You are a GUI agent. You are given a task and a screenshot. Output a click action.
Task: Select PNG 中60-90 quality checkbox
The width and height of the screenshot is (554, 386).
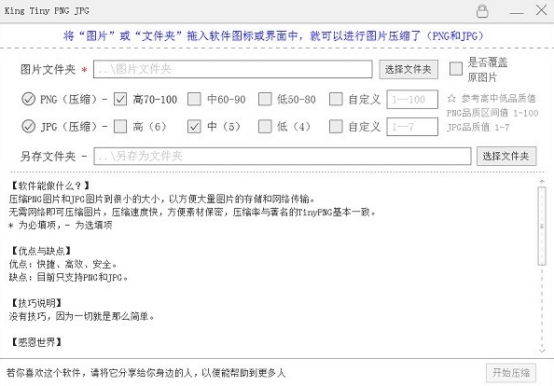click(x=194, y=99)
